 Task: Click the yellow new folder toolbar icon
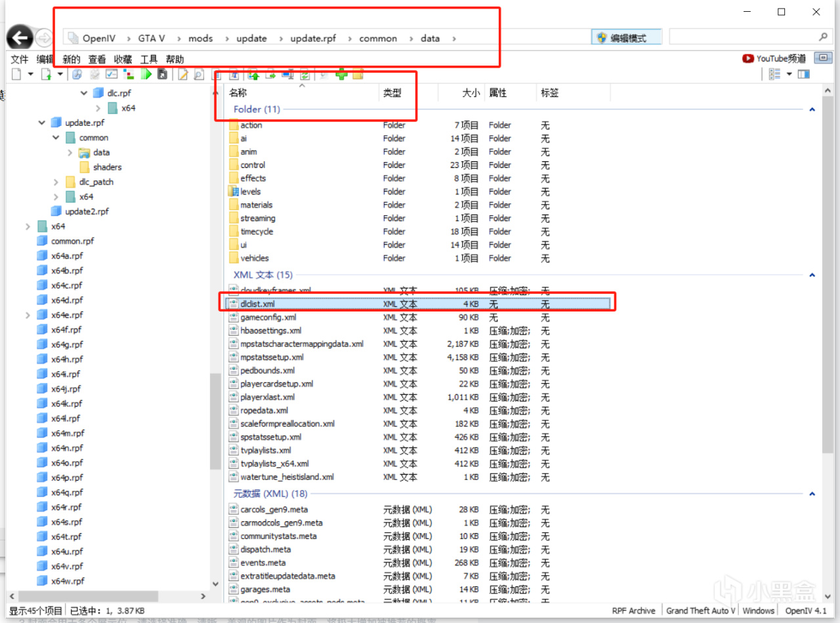click(358, 74)
